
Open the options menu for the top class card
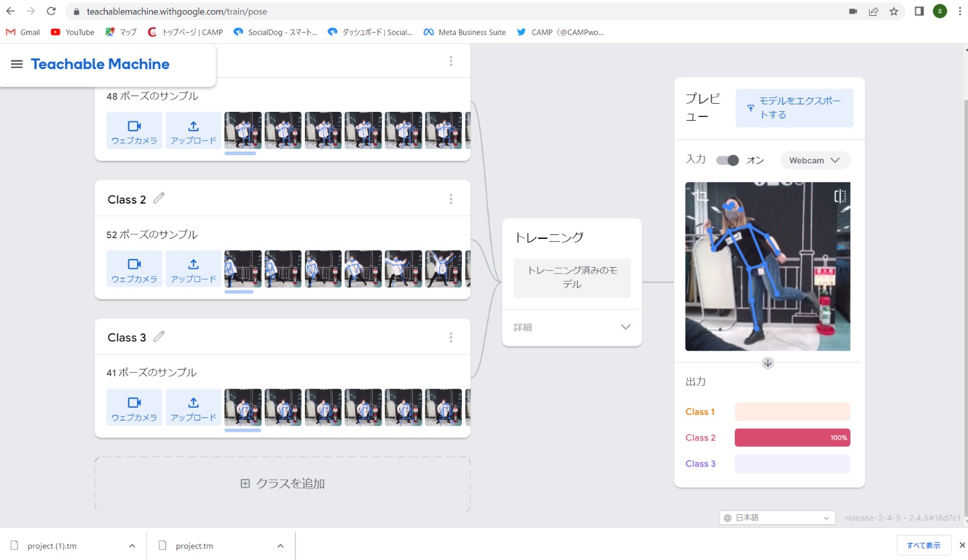pyautogui.click(x=451, y=61)
